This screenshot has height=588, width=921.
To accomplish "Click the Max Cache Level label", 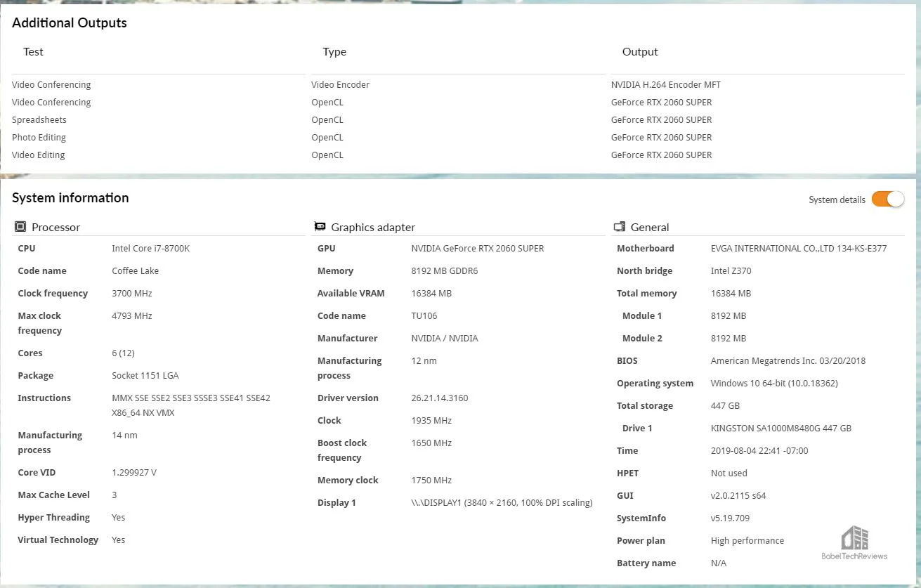I will (54, 495).
